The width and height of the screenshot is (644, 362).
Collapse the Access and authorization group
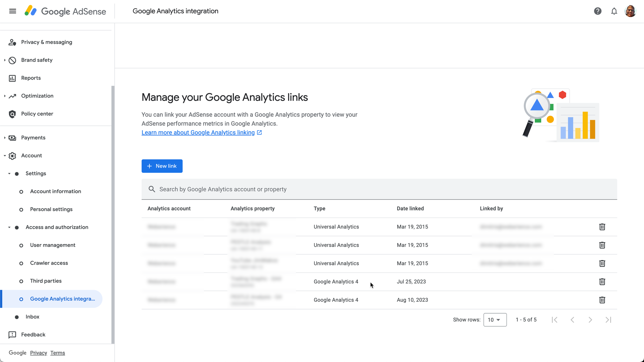(x=9, y=227)
